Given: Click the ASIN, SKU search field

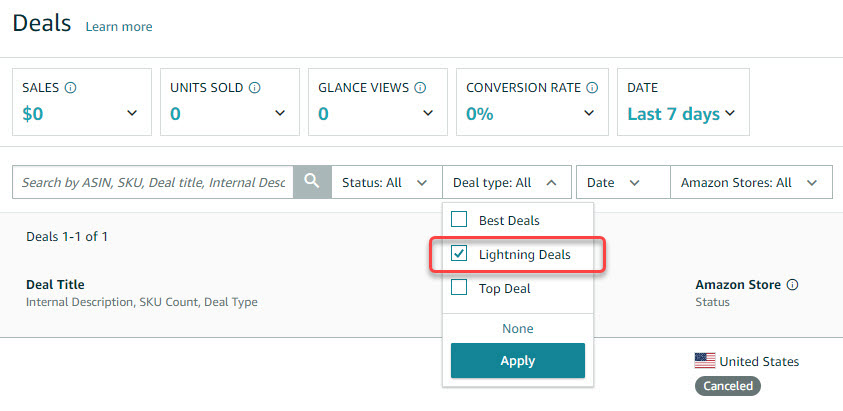Looking at the screenshot, I should 154,183.
